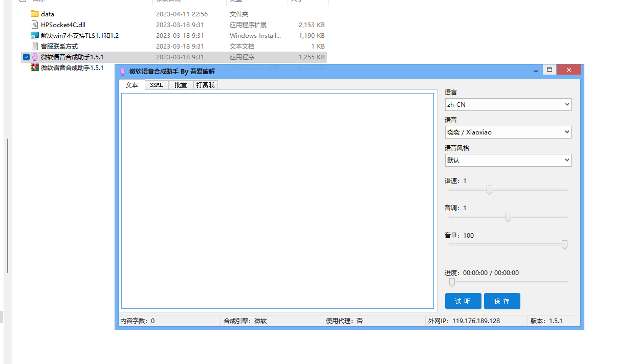Screen dimensions: 636x364
Task: Click inside the large text input area
Action: (x=277, y=201)
